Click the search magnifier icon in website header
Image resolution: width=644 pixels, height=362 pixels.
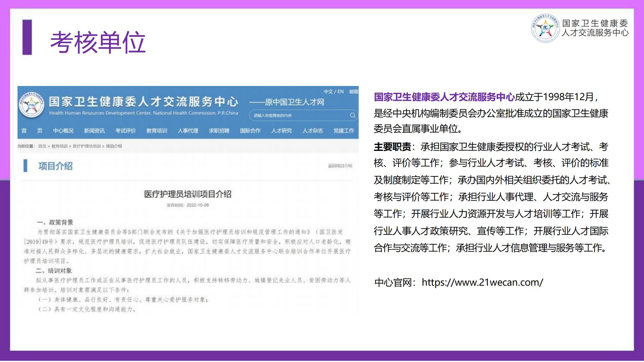(x=352, y=115)
